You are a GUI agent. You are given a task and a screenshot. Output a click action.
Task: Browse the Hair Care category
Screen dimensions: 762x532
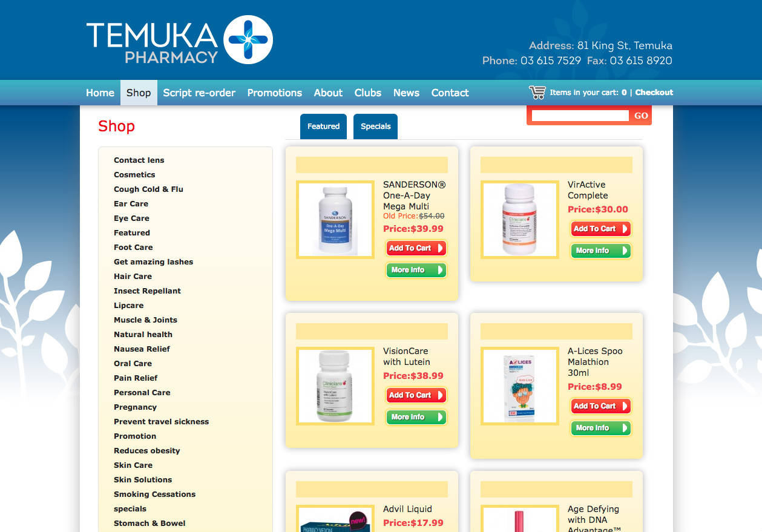pyautogui.click(x=133, y=277)
